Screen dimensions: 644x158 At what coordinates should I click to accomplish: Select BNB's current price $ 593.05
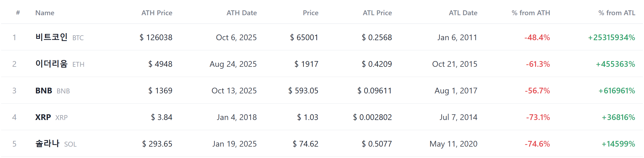pos(303,90)
